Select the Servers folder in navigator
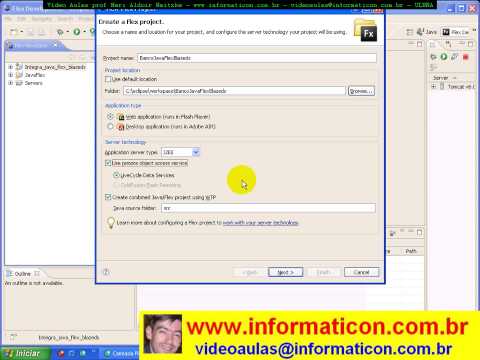 [33, 83]
